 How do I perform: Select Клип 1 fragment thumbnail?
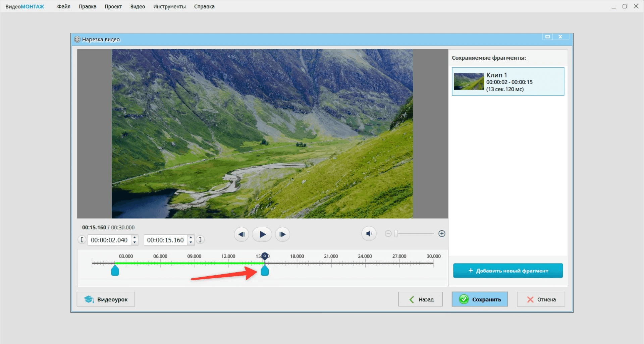pos(469,81)
